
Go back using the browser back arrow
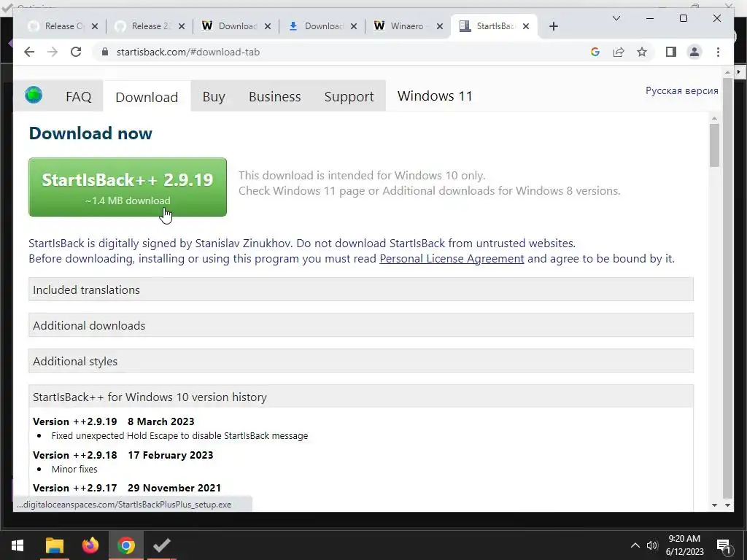click(29, 52)
